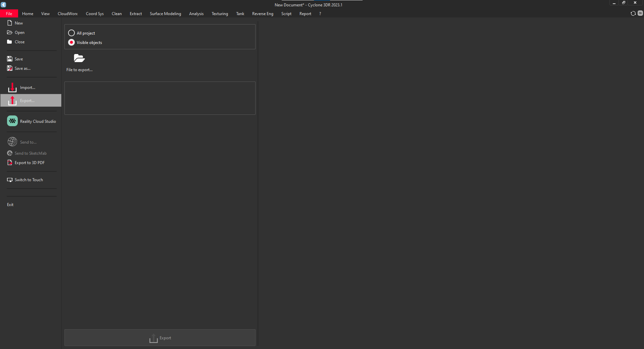The height and width of the screenshot is (349, 644).
Task: Click the Send to globe icon
Action: tap(12, 142)
